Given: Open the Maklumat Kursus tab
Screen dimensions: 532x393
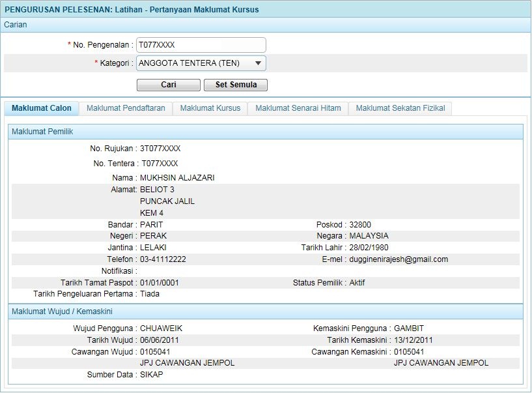Looking at the screenshot, I should (210, 108).
